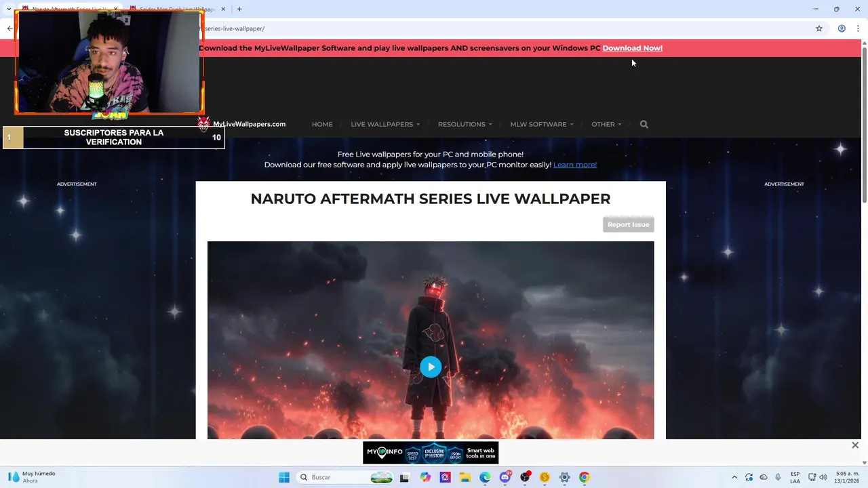Expand the OTHER menu
The image size is (868, 488).
[606, 124]
